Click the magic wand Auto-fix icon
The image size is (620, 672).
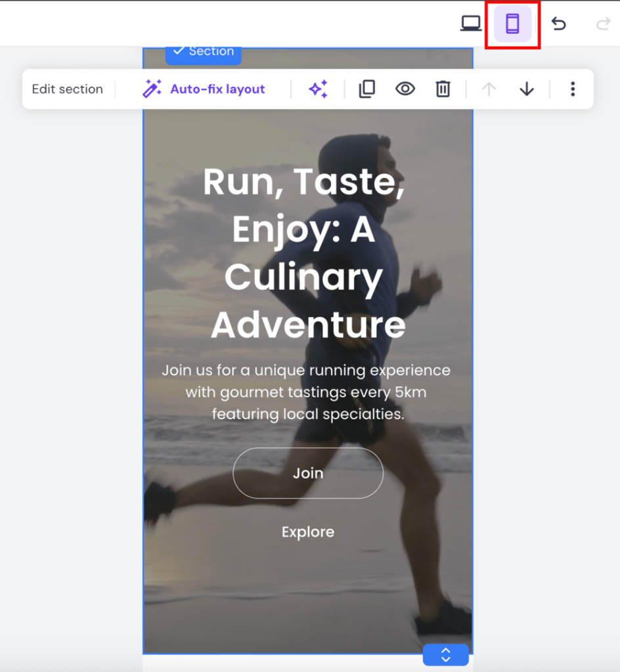click(x=152, y=87)
